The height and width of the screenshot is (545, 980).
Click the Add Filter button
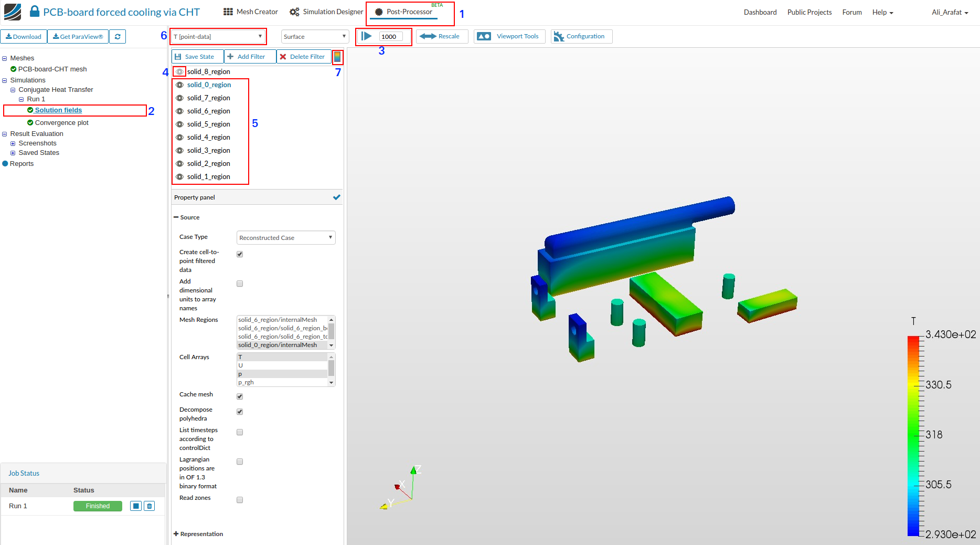pos(250,57)
